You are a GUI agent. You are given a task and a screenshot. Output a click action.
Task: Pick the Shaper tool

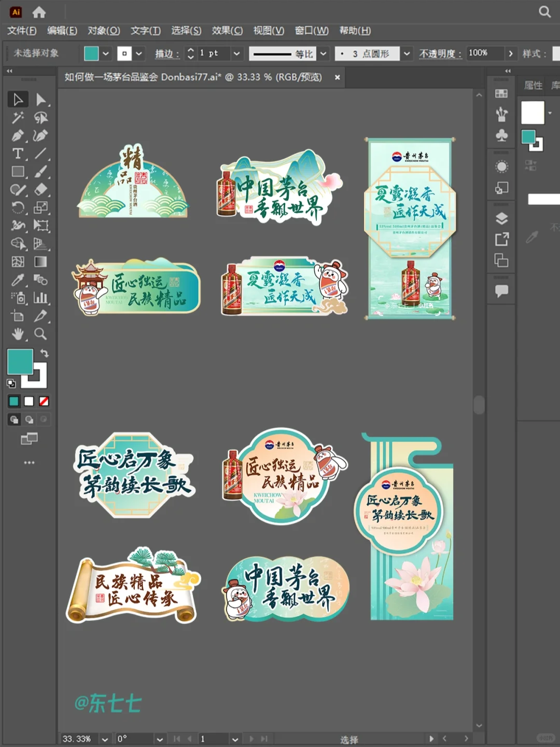(x=18, y=190)
